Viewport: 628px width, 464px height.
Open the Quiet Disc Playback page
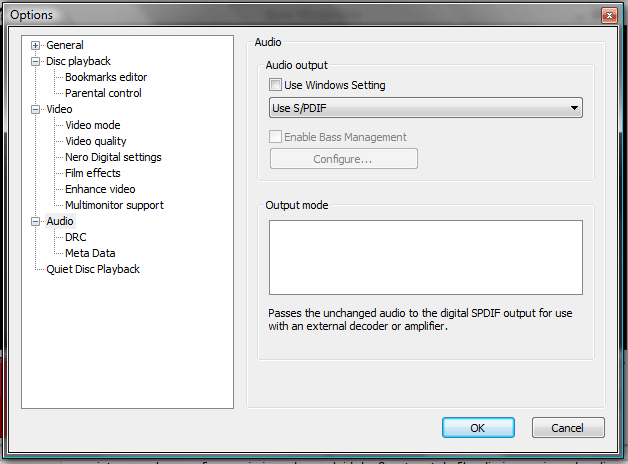(x=93, y=269)
